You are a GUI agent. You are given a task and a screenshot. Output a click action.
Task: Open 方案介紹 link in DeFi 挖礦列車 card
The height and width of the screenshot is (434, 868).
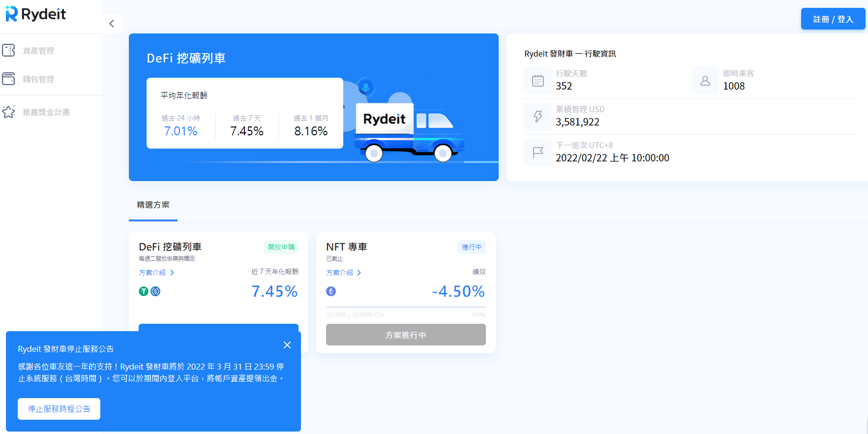pos(156,273)
